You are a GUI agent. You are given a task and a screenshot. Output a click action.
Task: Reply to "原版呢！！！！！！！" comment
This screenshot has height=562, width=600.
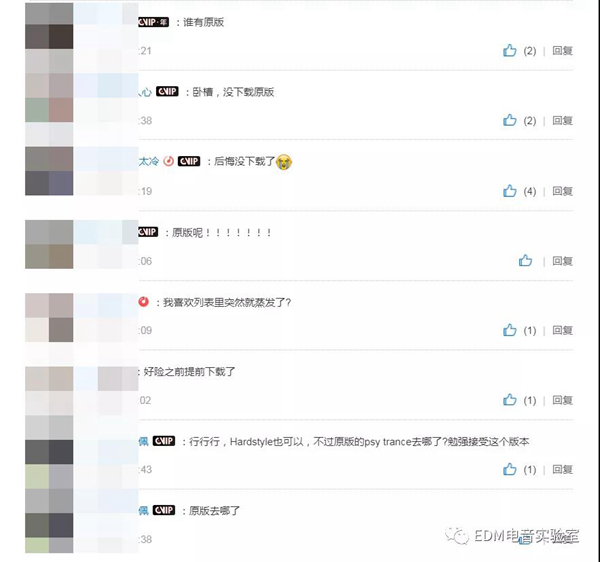562,261
